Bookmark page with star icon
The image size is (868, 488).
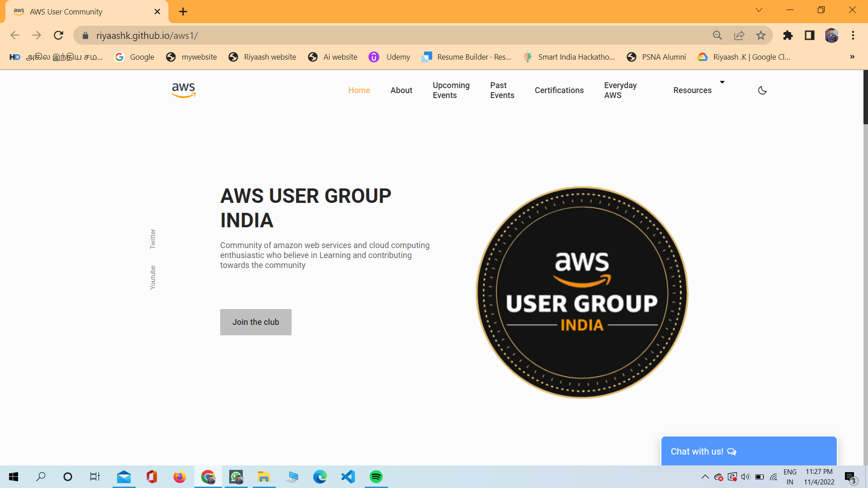pos(761,35)
